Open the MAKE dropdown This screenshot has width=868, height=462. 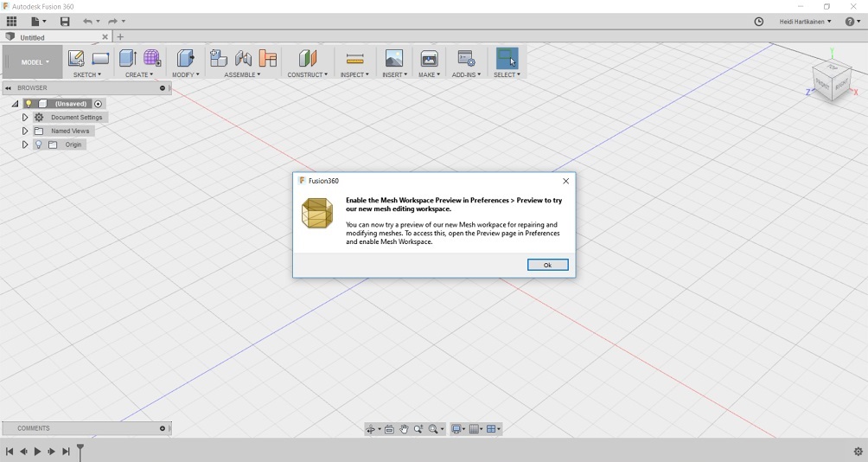point(429,74)
